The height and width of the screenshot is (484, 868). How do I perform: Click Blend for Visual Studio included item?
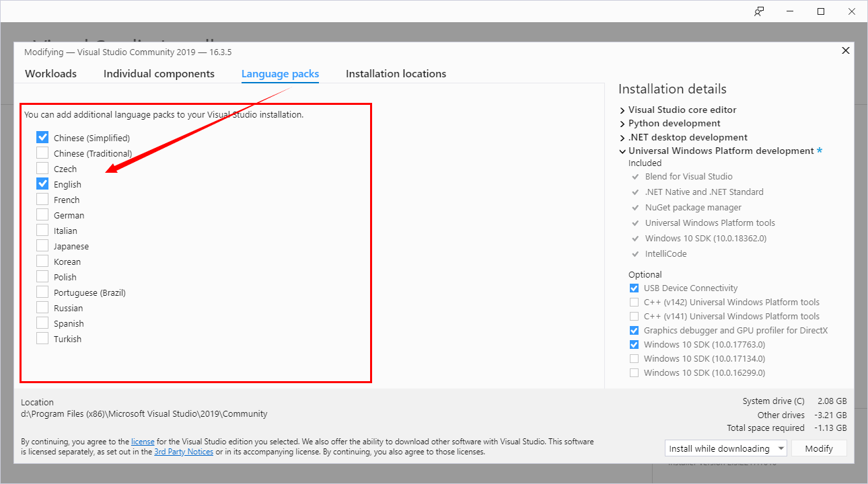tap(688, 177)
